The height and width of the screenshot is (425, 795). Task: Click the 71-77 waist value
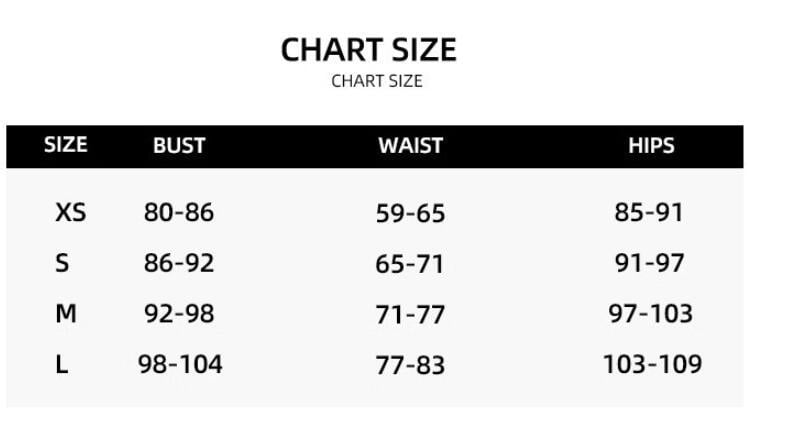tap(410, 315)
